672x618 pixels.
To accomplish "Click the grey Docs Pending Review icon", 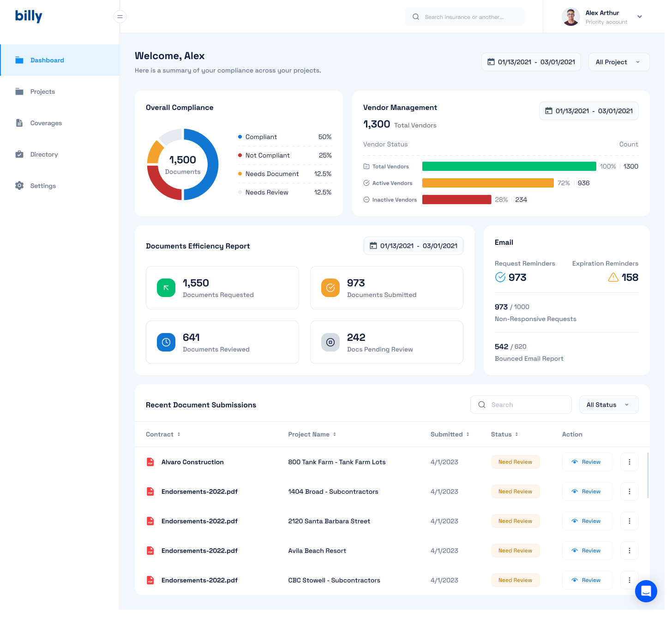I will tap(330, 342).
